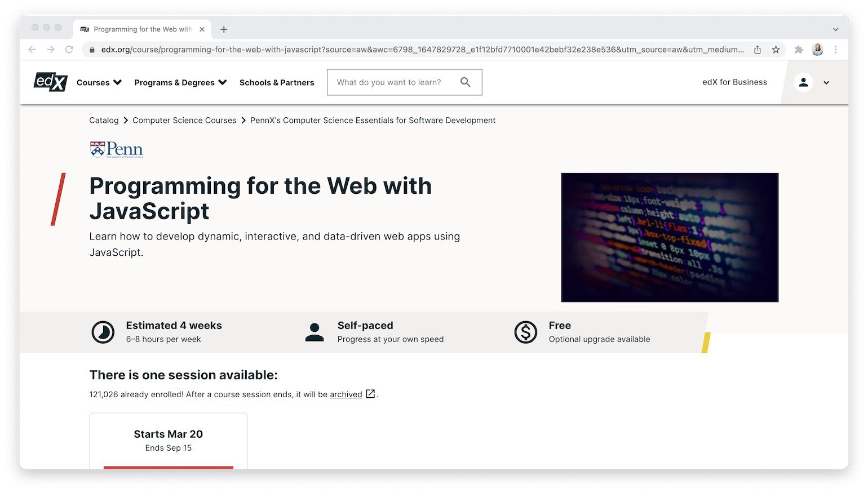Open the account chevron next to profile icon
This screenshot has width=868, height=493.
click(826, 82)
